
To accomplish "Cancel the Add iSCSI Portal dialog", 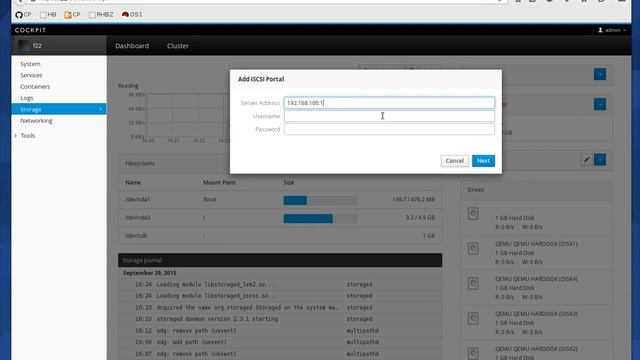I will click(454, 161).
